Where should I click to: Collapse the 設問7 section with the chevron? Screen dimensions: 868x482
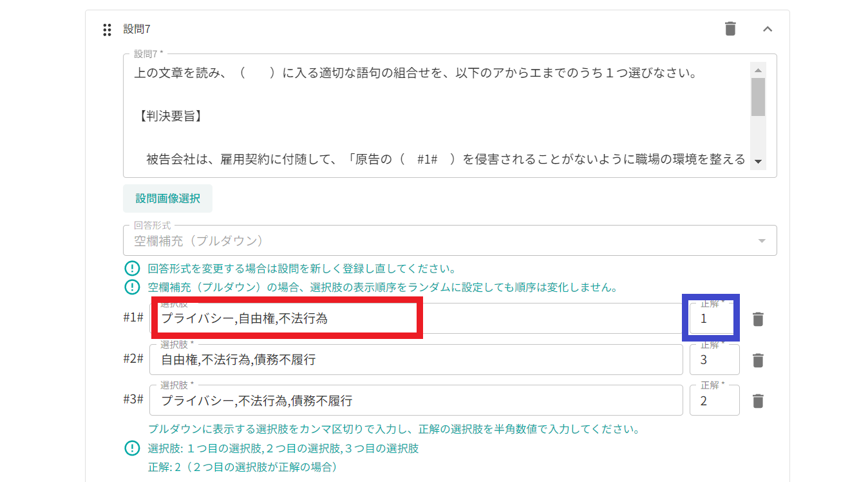point(768,28)
